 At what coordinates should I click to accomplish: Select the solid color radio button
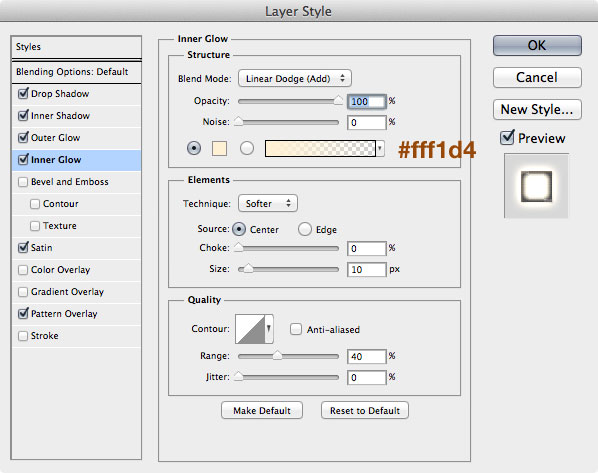click(x=194, y=148)
